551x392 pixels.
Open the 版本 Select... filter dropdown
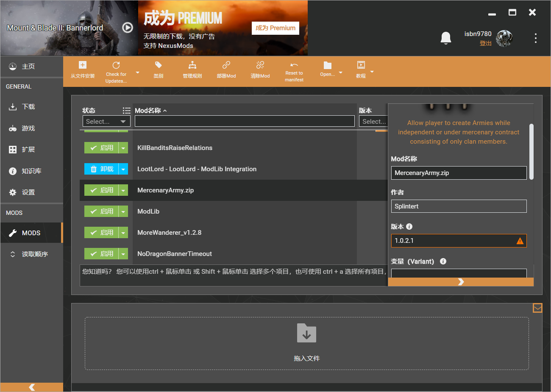tap(374, 122)
